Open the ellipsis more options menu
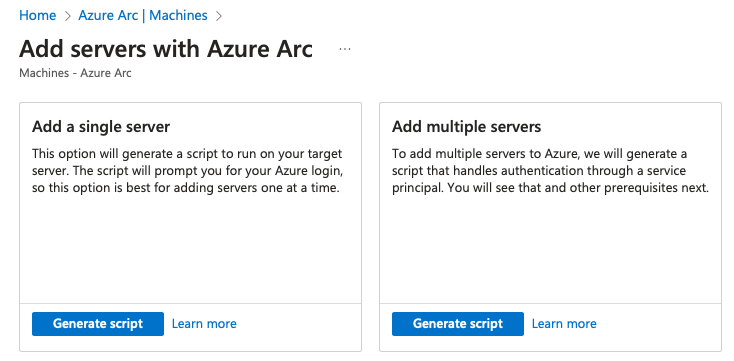 click(345, 49)
